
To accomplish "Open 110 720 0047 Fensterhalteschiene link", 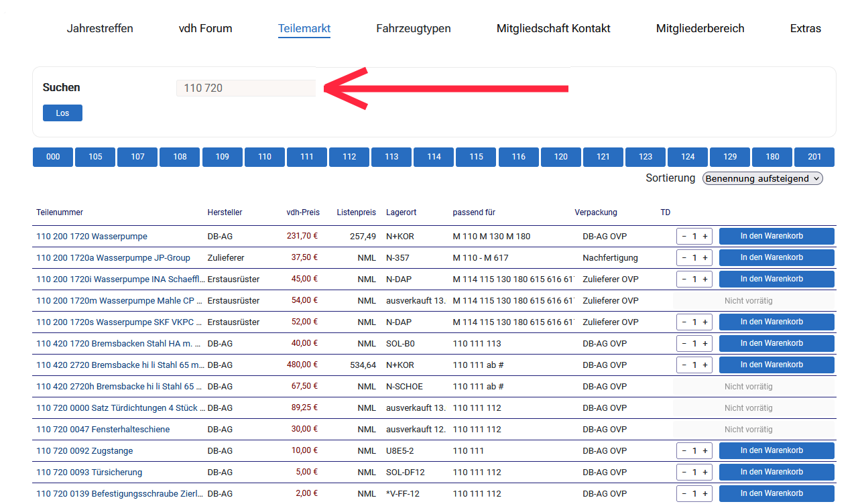I will pos(103,430).
